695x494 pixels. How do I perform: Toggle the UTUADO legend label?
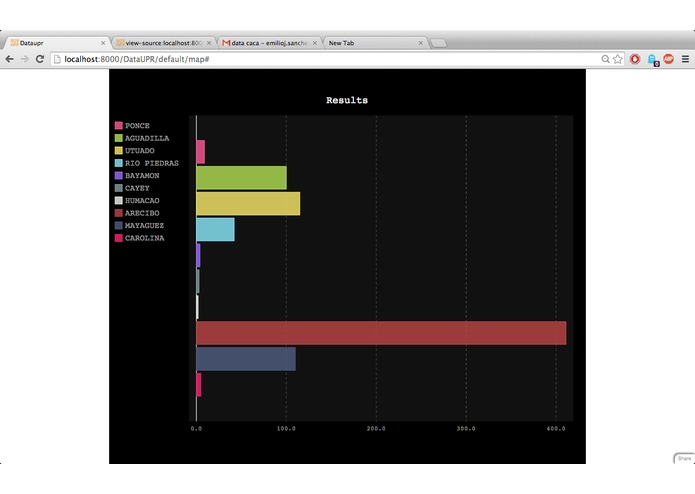[x=140, y=150]
